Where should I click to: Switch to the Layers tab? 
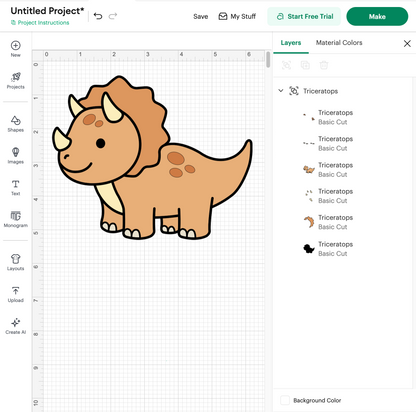[x=291, y=43]
